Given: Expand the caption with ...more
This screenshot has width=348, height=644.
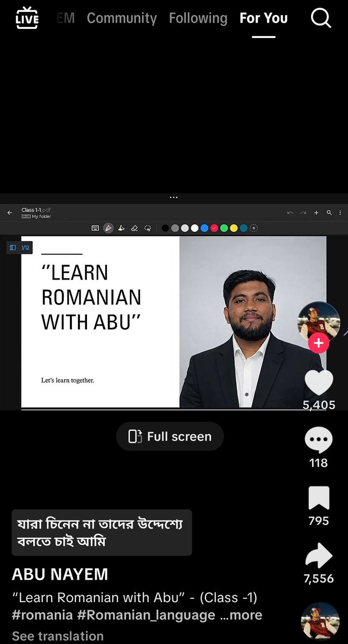Looking at the screenshot, I should tap(242, 614).
